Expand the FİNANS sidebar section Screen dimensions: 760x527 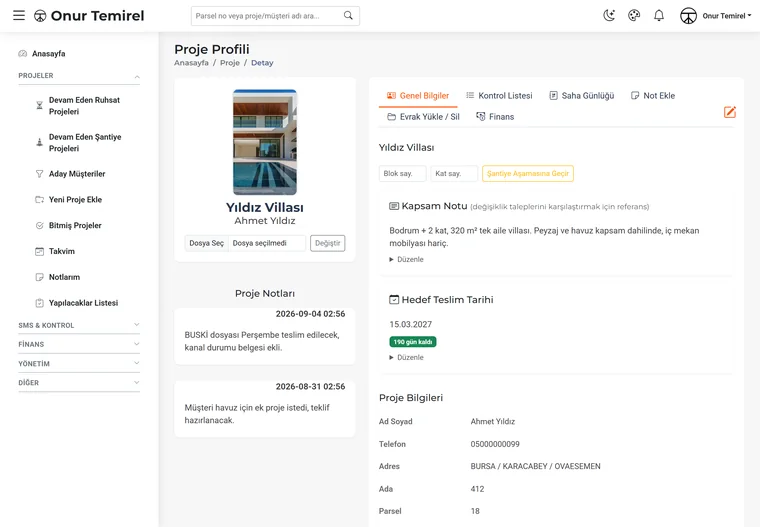(79, 344)
